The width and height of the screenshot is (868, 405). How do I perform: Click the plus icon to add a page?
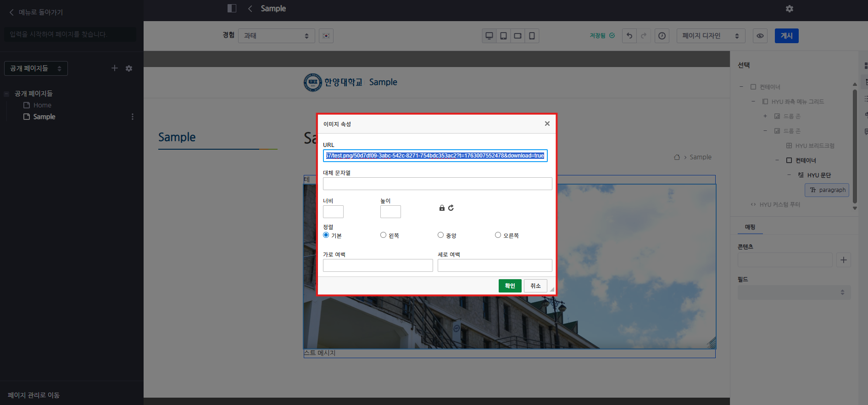[x=115, y=68]
